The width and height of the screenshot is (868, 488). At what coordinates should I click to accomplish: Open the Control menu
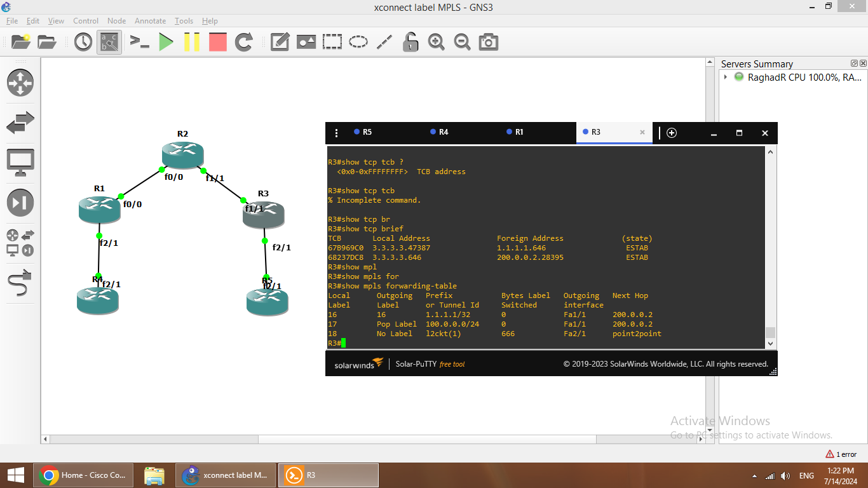point(86,20)
